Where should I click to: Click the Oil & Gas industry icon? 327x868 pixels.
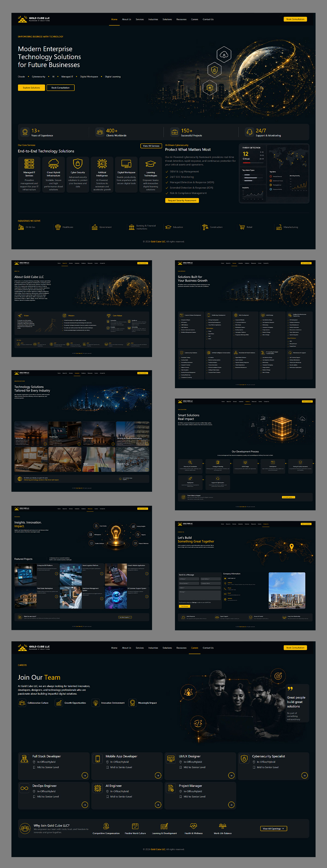pyautogui.click(x=21, y=227)
